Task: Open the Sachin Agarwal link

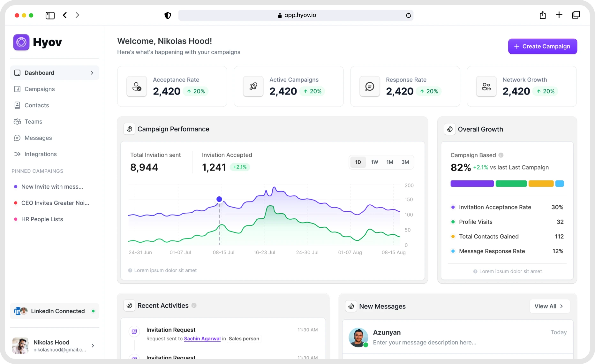Action: click(202, 339)
